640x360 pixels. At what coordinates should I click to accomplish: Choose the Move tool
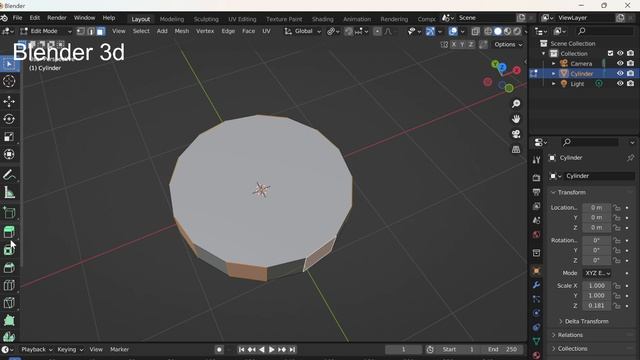[9, 101]
